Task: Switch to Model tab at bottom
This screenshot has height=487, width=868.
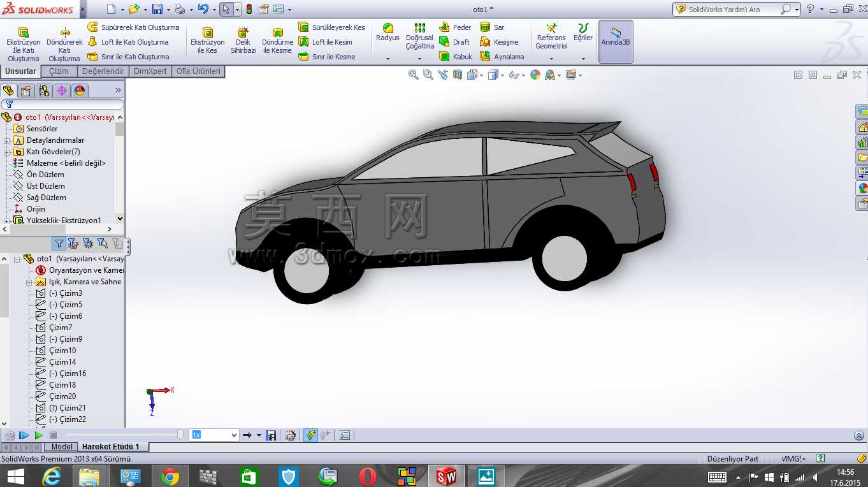Action: click(x=62, y=447)
